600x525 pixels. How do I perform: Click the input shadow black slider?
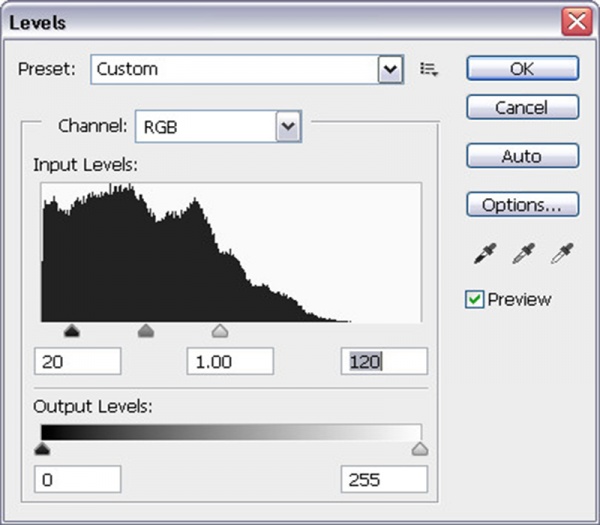pyautogui.click(x=72, y=331)
